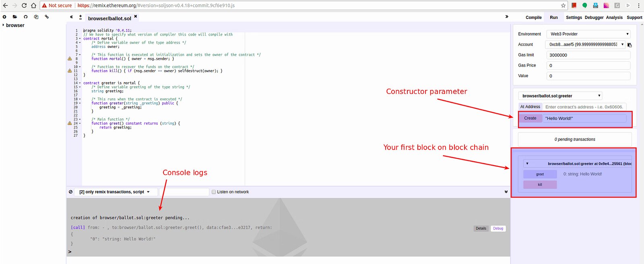Open the Environment dropdown showing Web3 Provider
Viewport: 644px width, 264px height.
[x=588, y=34]
